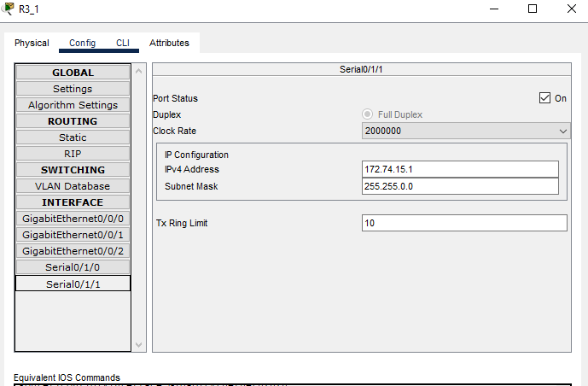Select the Full Duplex radio button
This screenshot has width=588, height=386.
(368, 114)
